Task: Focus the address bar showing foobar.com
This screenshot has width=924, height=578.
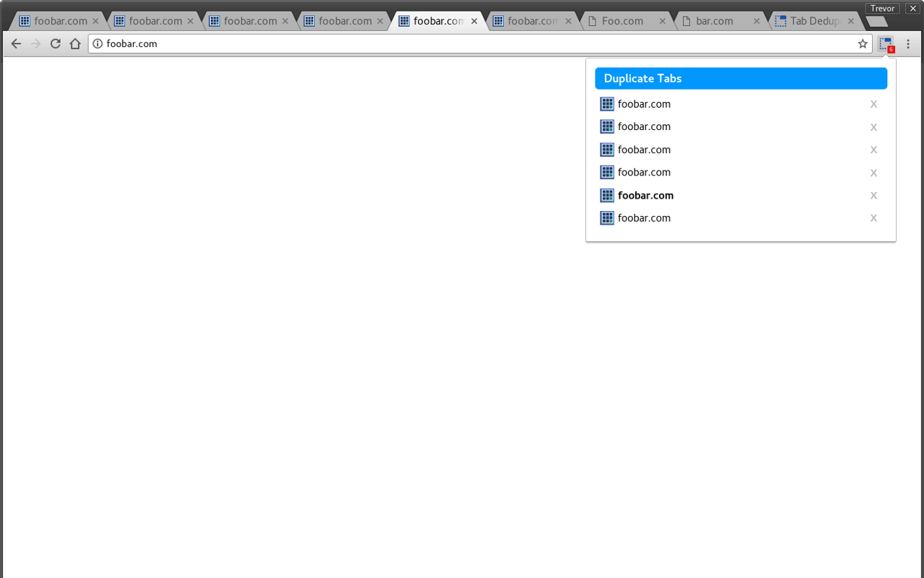Action: [x=480, y=44]
